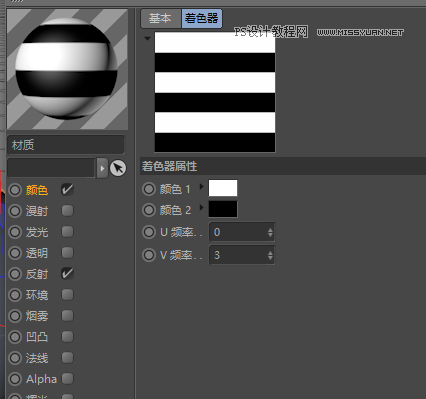Click the animation dot beside 漫射

(15, 211)
